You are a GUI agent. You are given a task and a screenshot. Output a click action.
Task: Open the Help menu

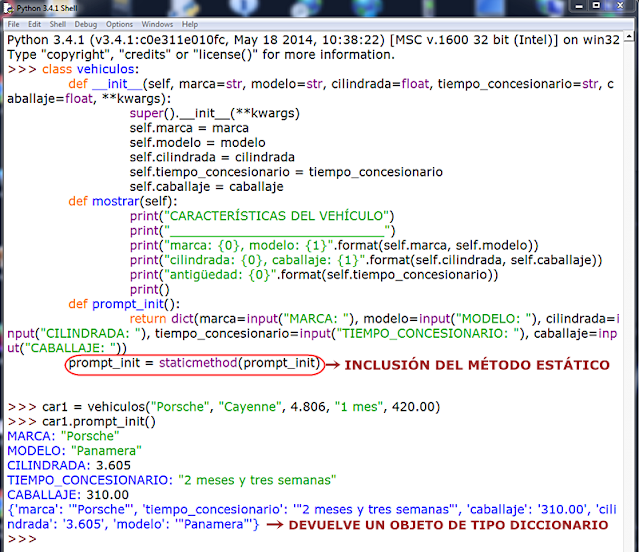[x=189, y=24]
